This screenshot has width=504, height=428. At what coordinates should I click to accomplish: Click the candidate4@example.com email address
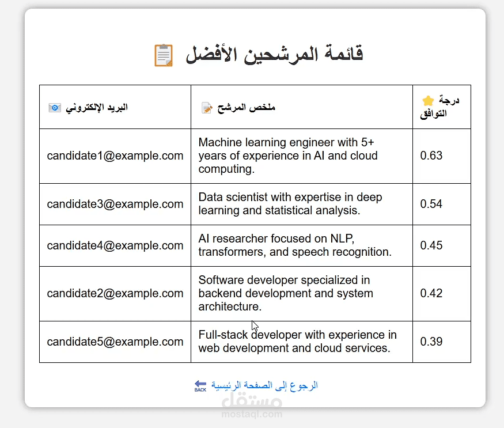click(x=115, y=245)
